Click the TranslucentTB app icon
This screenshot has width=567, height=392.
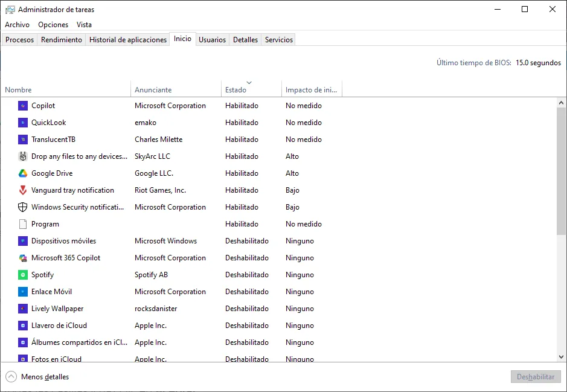[x=23, y=140]
